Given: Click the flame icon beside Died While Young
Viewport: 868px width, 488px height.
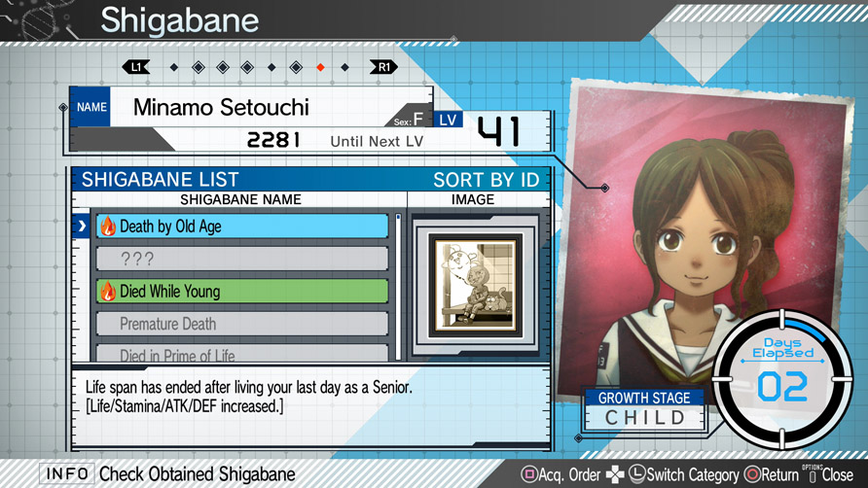Looking at the screenshot, I should (108, 291).
